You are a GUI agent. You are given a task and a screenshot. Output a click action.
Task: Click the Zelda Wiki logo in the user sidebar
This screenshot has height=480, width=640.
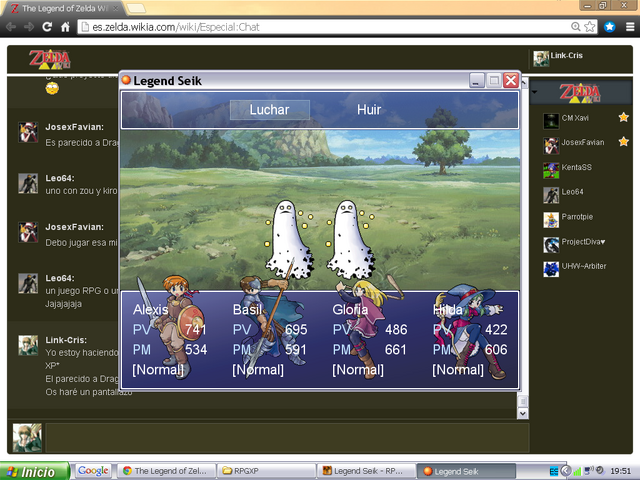(580, 93)
